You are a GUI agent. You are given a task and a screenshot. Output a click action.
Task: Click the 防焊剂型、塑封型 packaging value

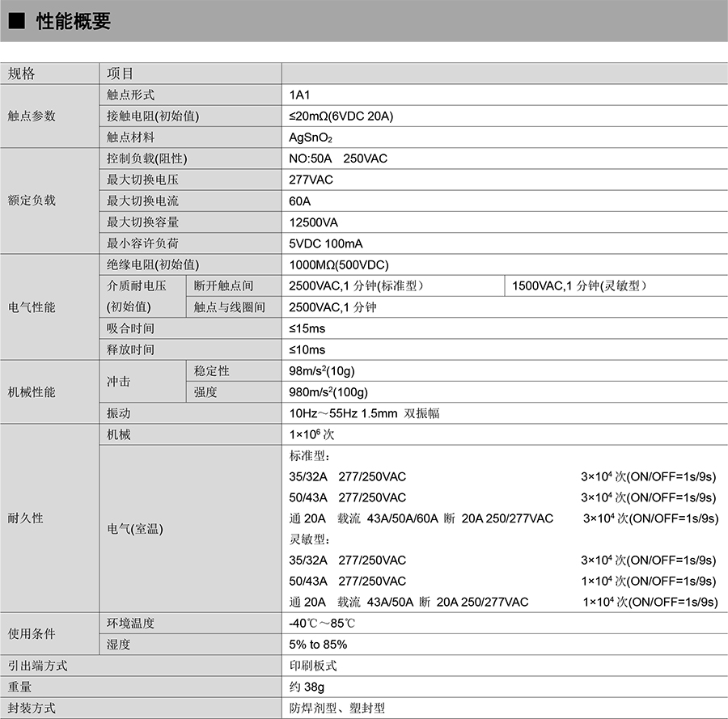pyautogui.click(x=337, y=708)
